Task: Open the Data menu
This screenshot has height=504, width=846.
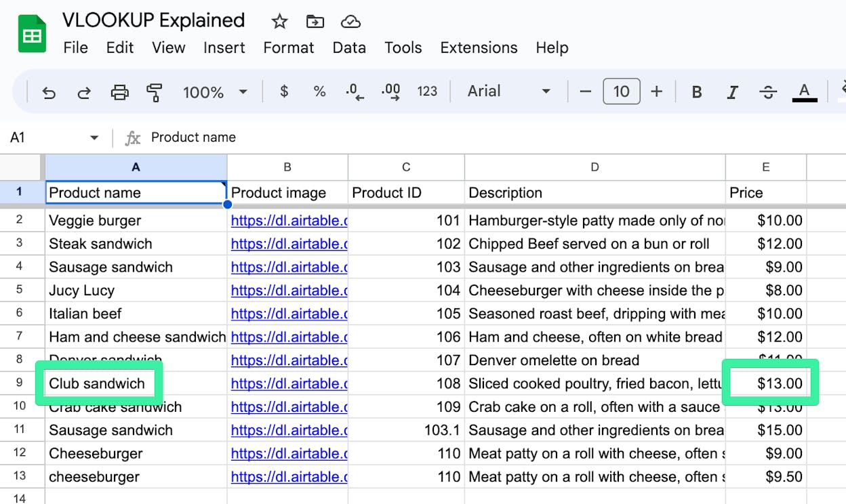Action: coord(349,47)
